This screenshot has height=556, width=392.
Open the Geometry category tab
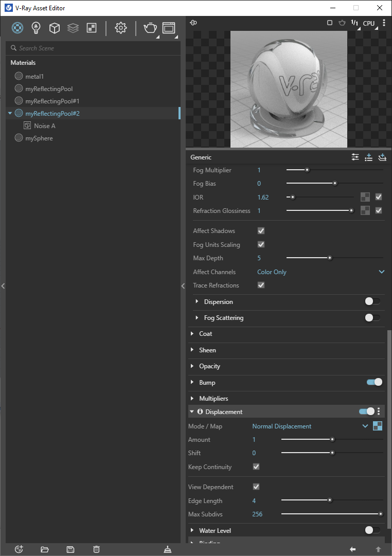pos(55,28)
